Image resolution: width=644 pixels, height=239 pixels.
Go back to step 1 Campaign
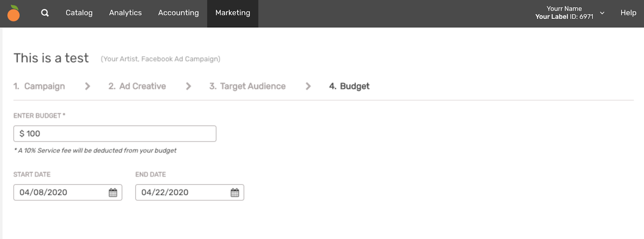[39, 86]
